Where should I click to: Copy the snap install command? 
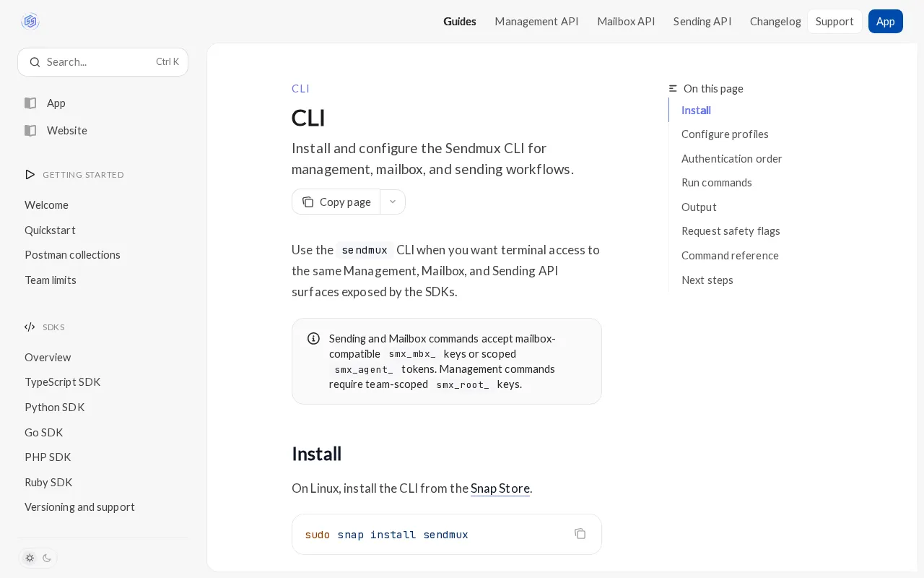580,534
